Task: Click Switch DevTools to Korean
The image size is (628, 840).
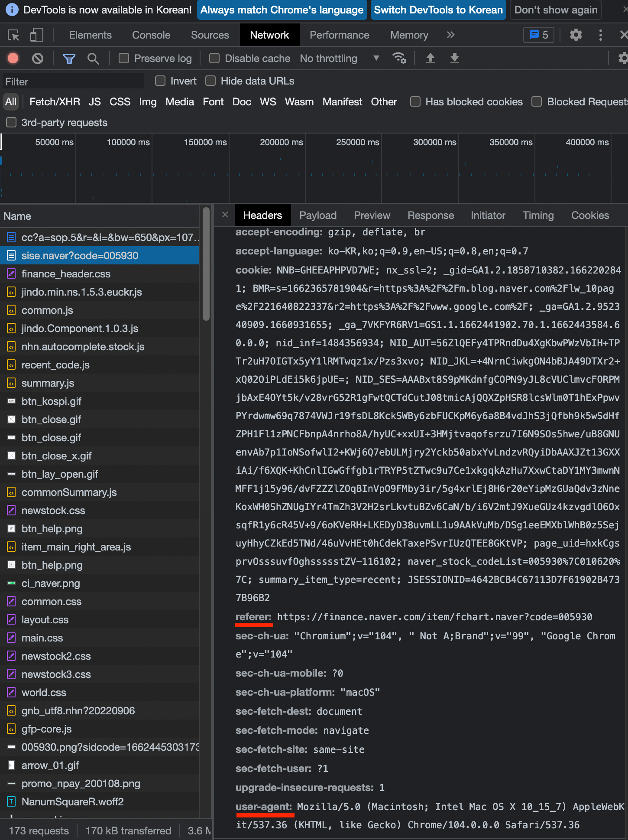Action: 438,10
